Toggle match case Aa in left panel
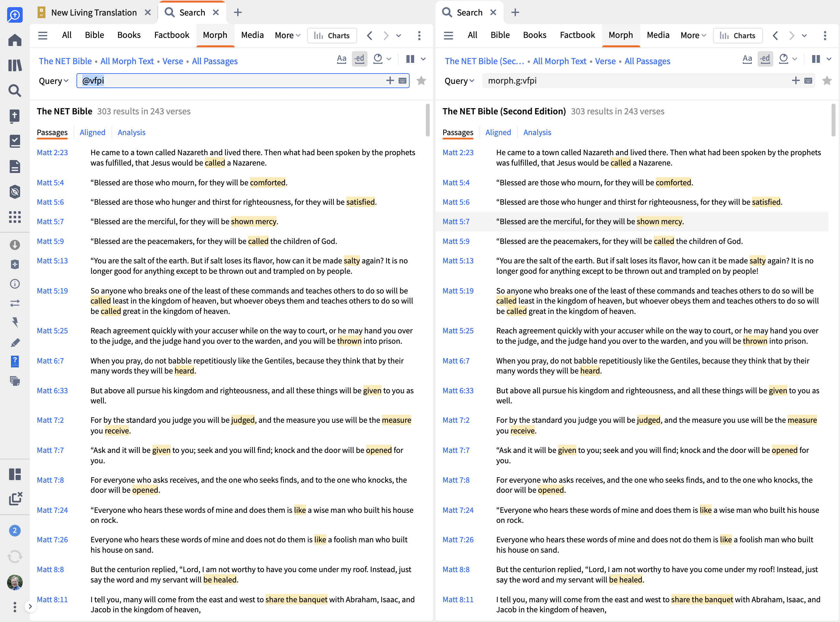Screen dimensions: 840x622 341,59
